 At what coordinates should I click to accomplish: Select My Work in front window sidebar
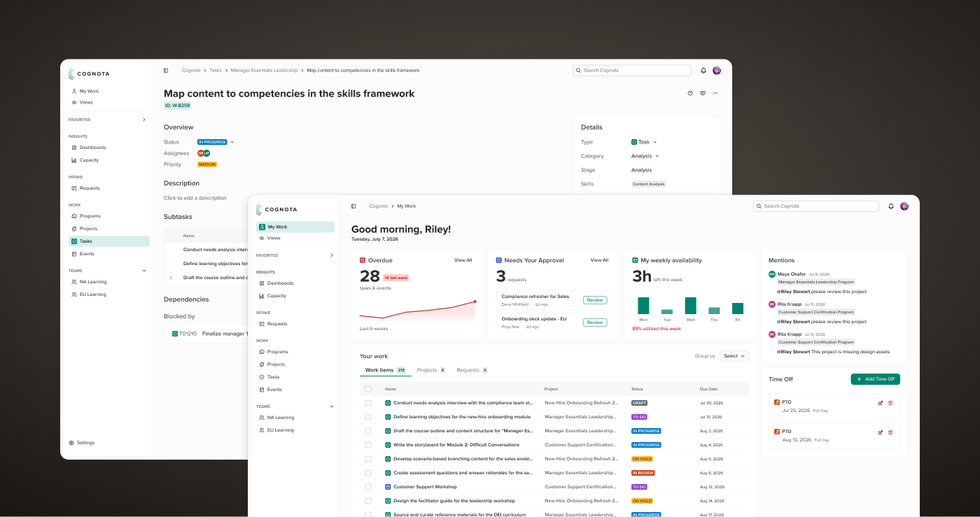295,227
